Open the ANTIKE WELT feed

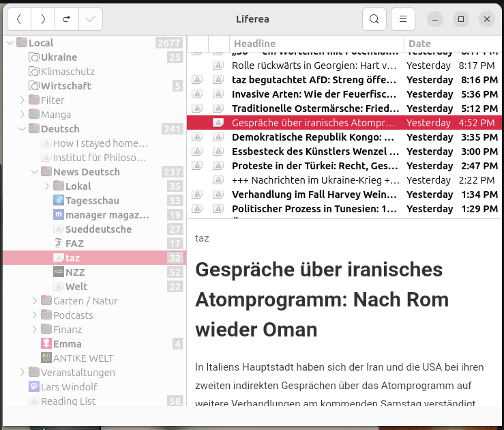(x=95, y=358)
